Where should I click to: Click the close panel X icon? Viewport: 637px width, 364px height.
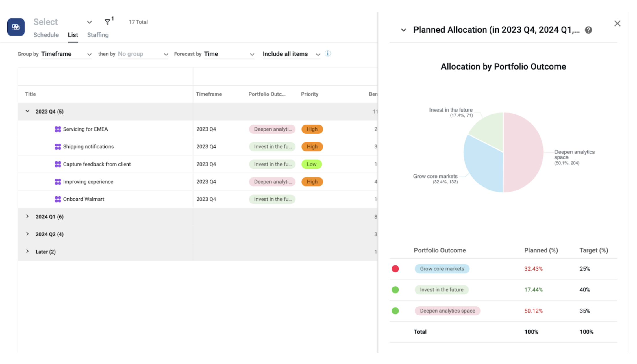coord(618,24)
